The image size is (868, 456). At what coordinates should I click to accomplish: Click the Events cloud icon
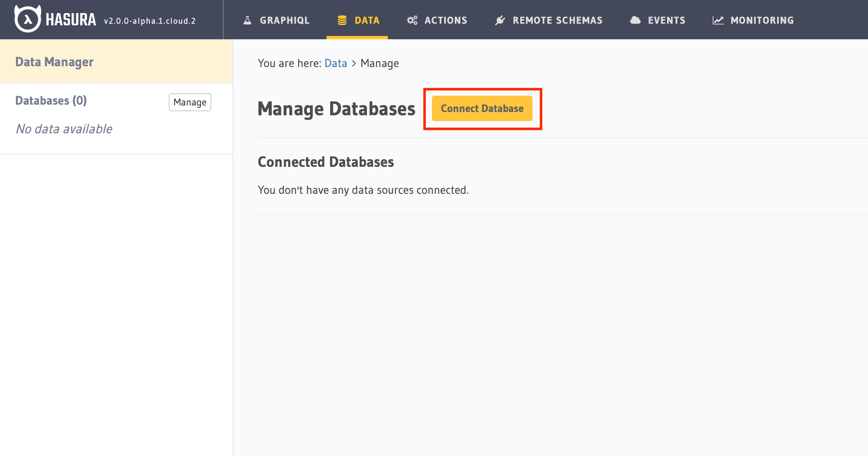[x=635, y=20]
